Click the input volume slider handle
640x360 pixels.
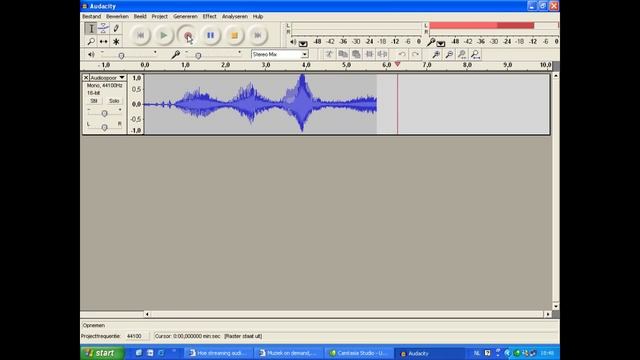[198, 56]
